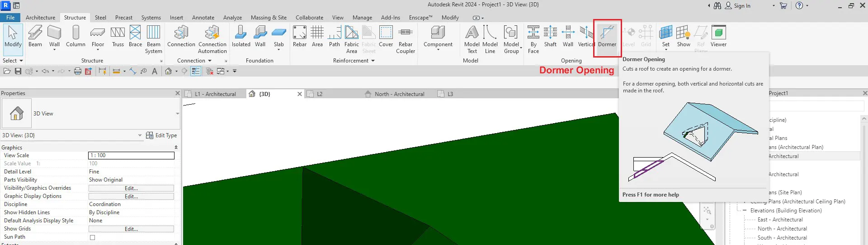Expand the structural Wall dropdown arrow
Viewport: 868px width, 245px height.
pos(54,49)
